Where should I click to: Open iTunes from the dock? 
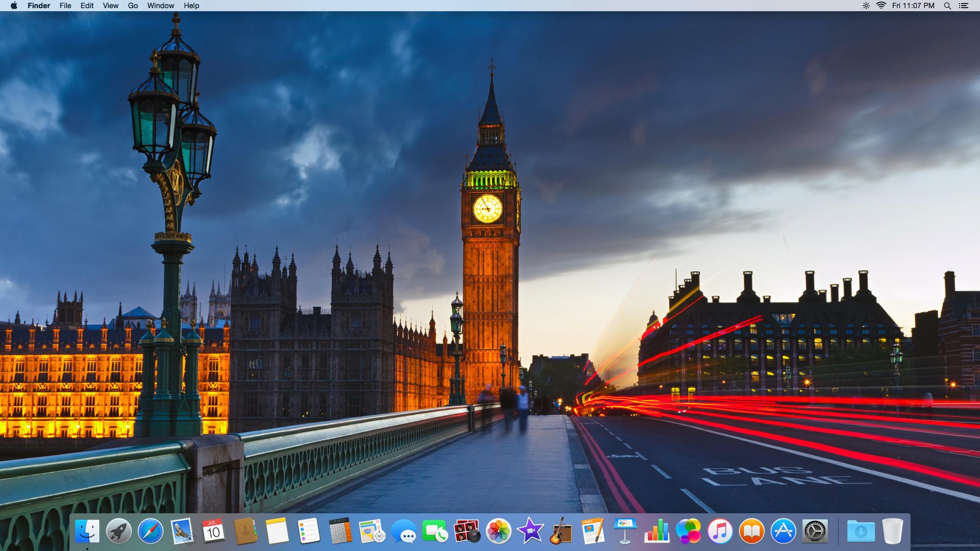pos(720,532)
